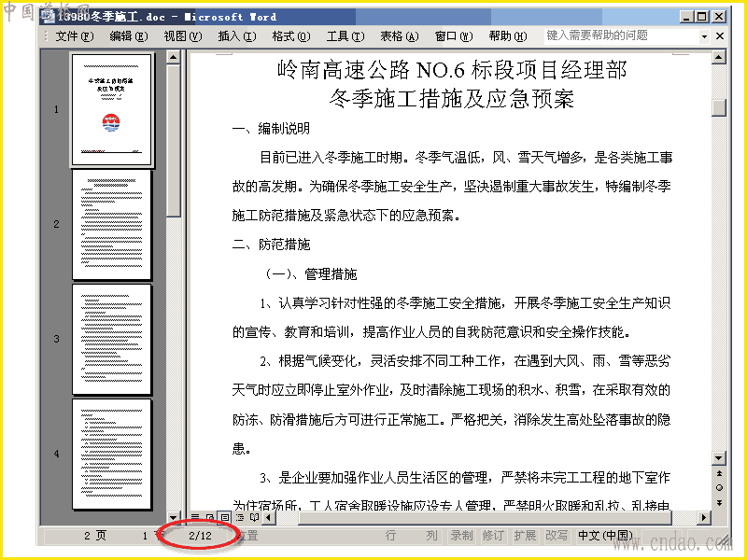Image resolution: width=747 pixels, height=560 pixels.
Task: Click the 2/12 page count in status bar
Action: coord(200,536)
